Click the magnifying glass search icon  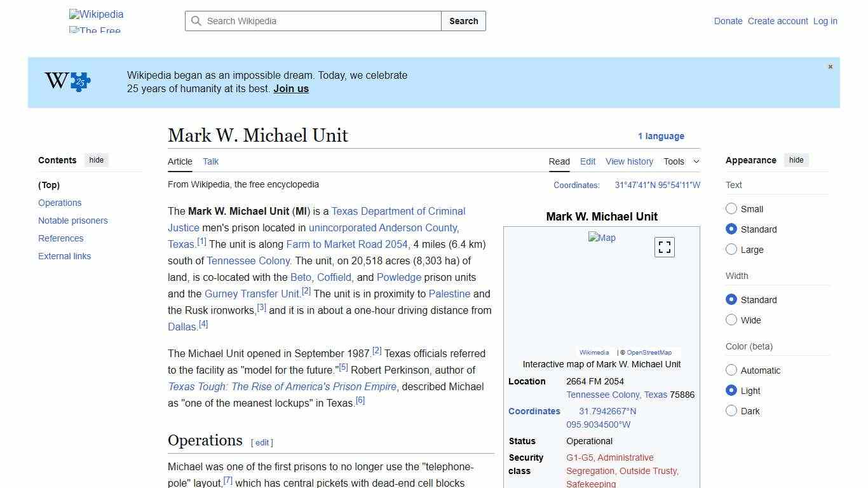[197, 21]
